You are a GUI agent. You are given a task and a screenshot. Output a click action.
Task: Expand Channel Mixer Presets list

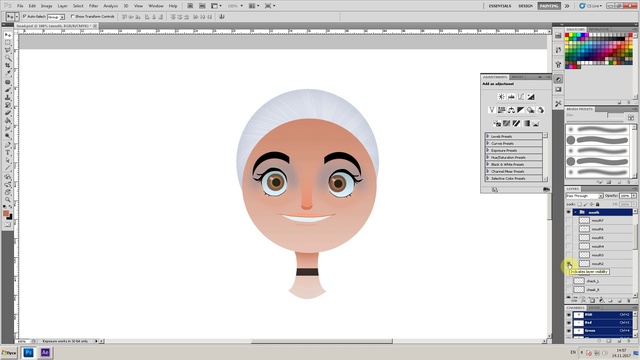[488, 171]
